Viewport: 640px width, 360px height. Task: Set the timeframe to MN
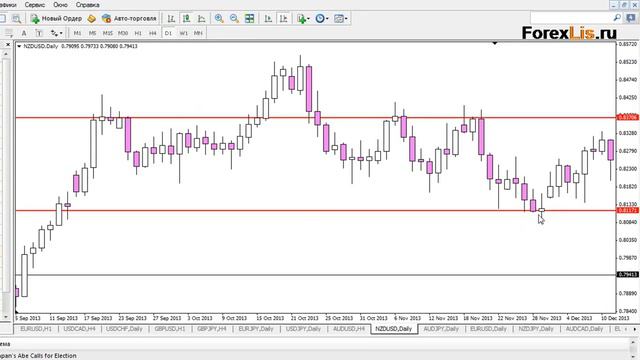[198, 33]
